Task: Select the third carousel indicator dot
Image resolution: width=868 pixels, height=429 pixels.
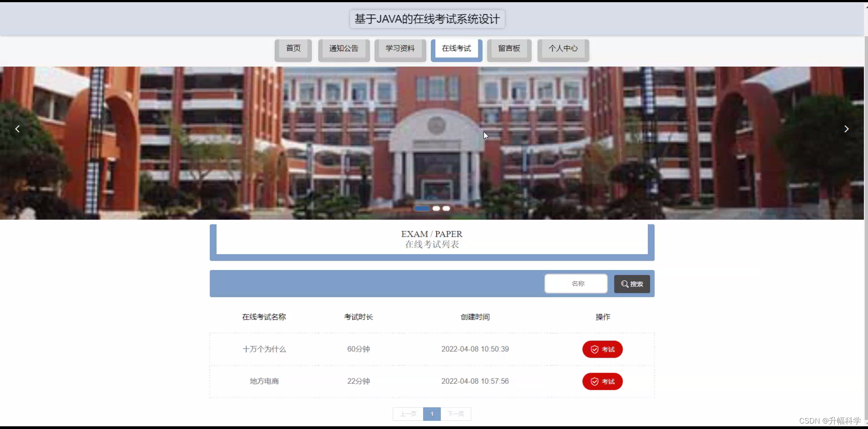Action: coord(446,208)
